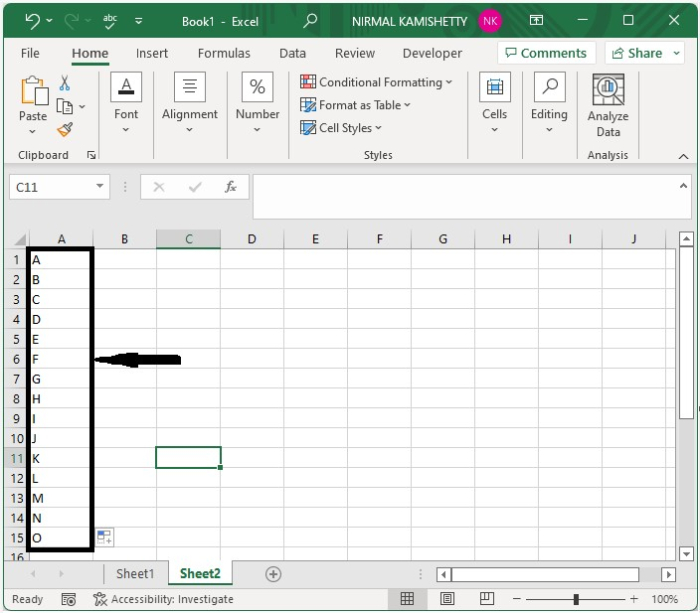
Task: Click the Format Painter brush icon
Action: coord(65,130)
